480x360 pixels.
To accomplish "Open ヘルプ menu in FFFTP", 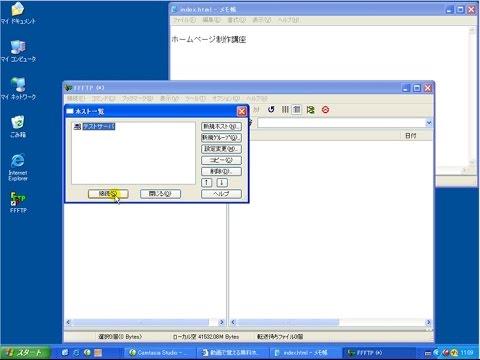I will coord(257,99).
